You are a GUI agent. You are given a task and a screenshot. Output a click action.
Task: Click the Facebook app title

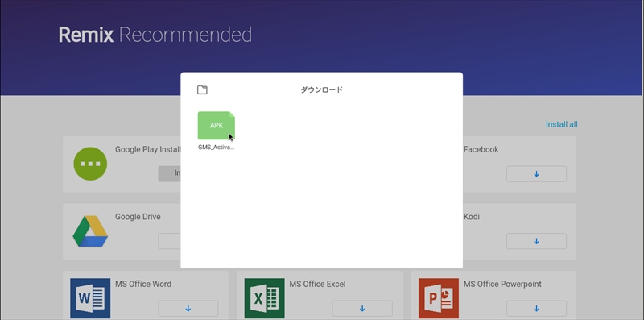click(x=481, y=149)
